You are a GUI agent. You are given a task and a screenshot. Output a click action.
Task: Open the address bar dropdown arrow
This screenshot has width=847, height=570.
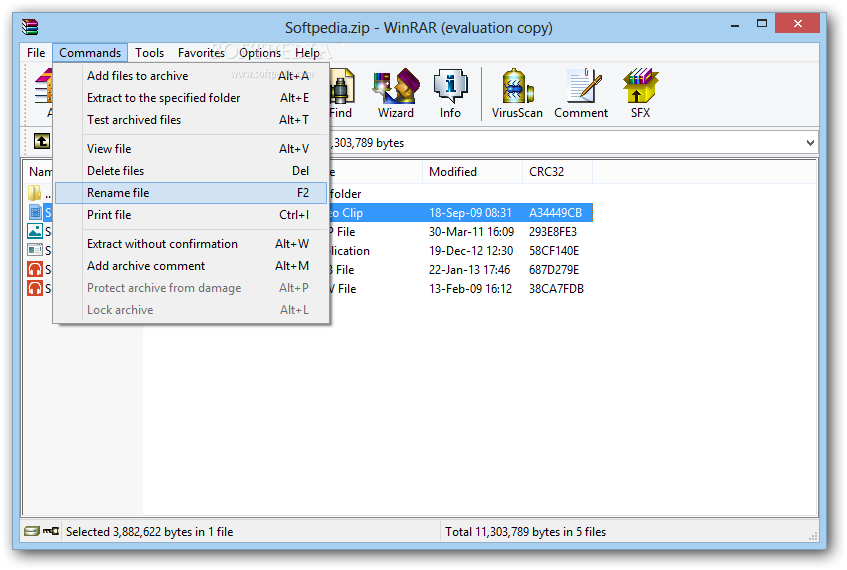[x=810, y=143]
